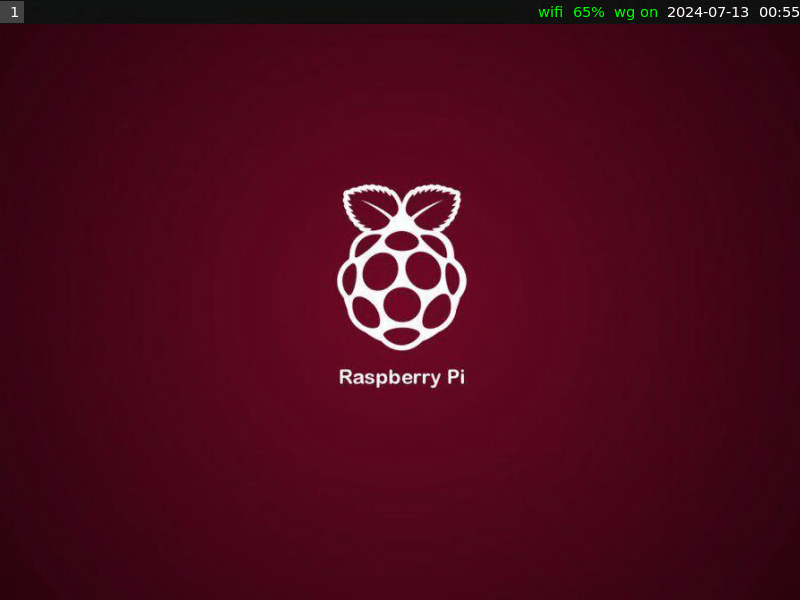This screenshot has width=800, height=600.
Task: Click the empty middle of the top bar
Action: 280,12
